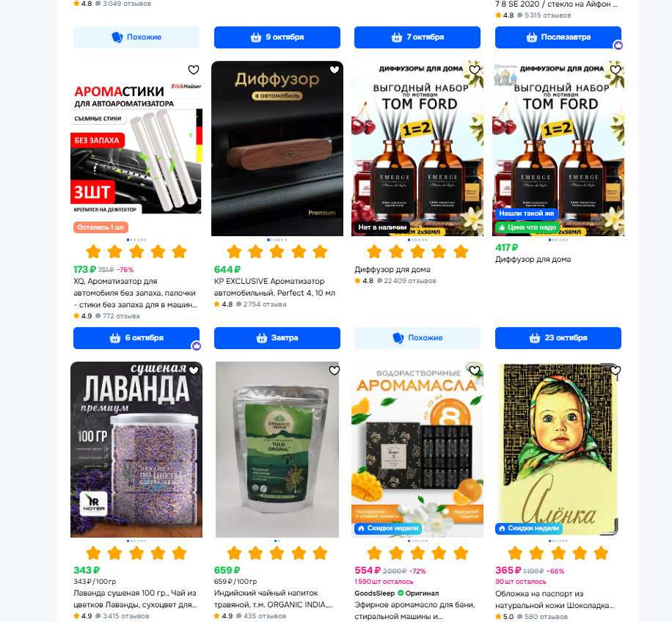The height and width of the screenshot is (622, 672).
Task: Favorite the Алёнка passport cover
Action: pyautogui.click(x=616, y=370)
